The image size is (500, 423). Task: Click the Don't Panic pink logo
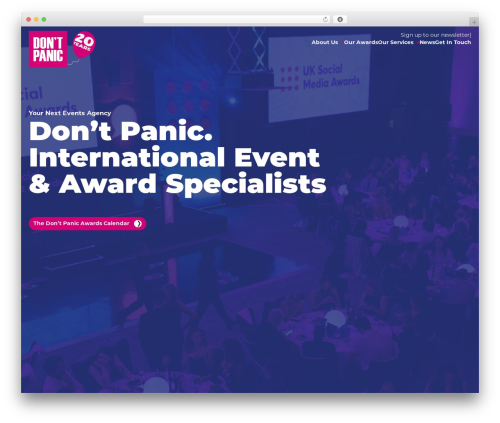pos(48,49)
